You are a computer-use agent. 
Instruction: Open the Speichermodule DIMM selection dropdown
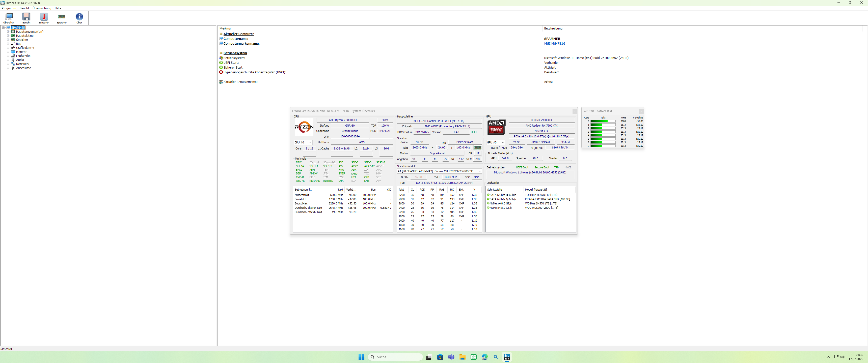439,171
